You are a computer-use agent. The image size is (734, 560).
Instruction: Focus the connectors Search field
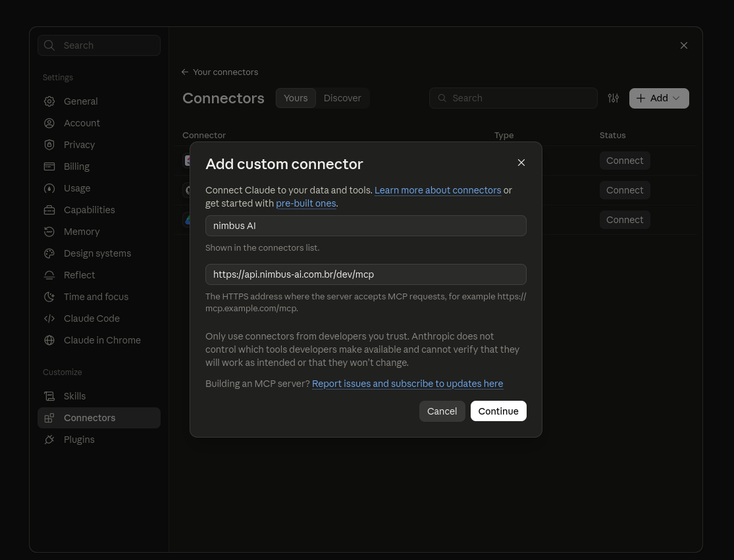point(513,98)
